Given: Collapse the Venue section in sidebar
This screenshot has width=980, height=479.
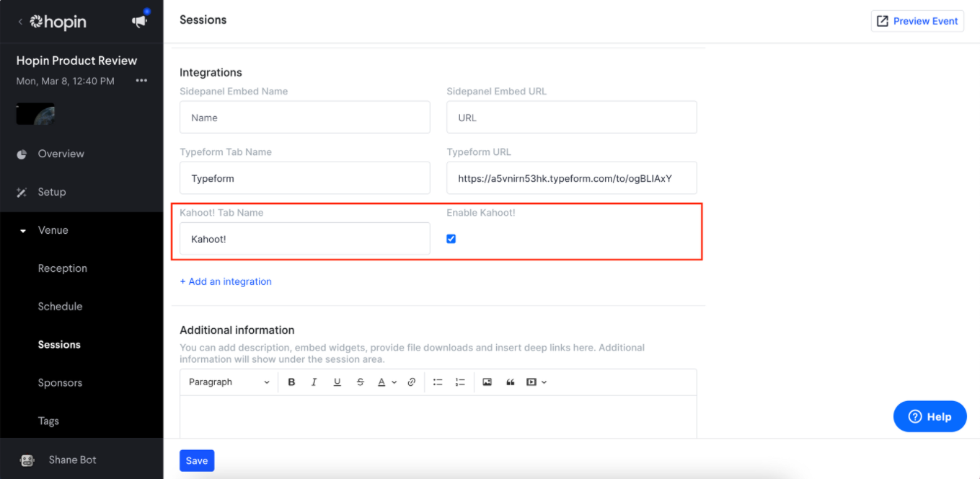Looking at the screenshot, I should tap(23, 231).
